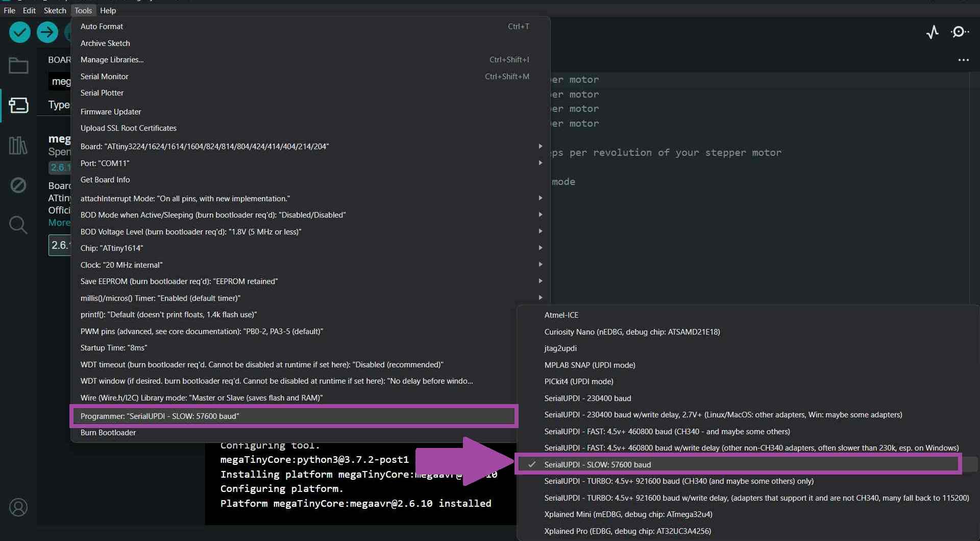
Task: Click the Verify sketch checkmark button
Action: click(19, 32)
